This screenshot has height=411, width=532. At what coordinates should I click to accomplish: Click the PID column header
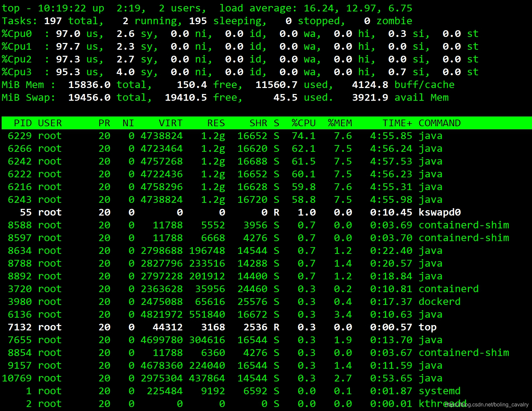[23, 123]
